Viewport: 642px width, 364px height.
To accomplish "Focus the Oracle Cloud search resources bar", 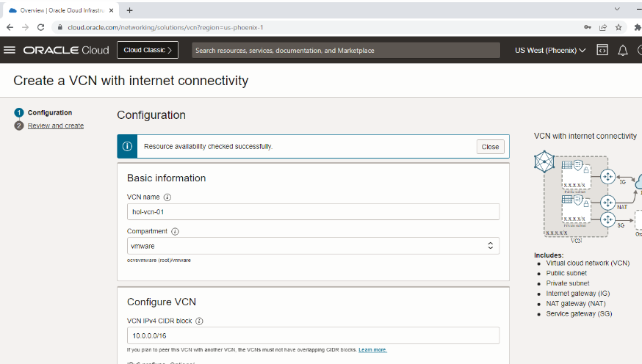I will 345,50.
